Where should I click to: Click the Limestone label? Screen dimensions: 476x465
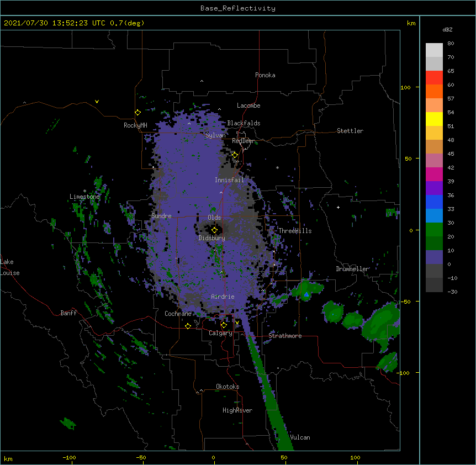(x=84, y=197)
